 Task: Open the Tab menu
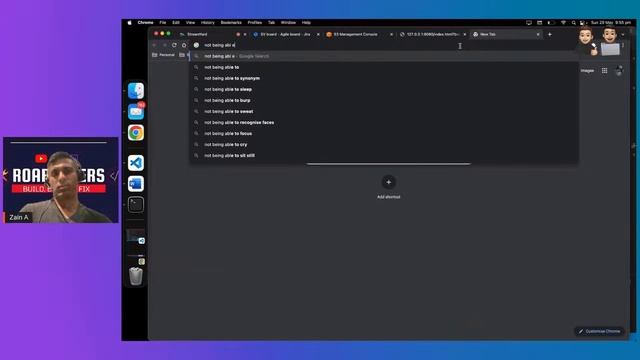(x=271, y=23)
